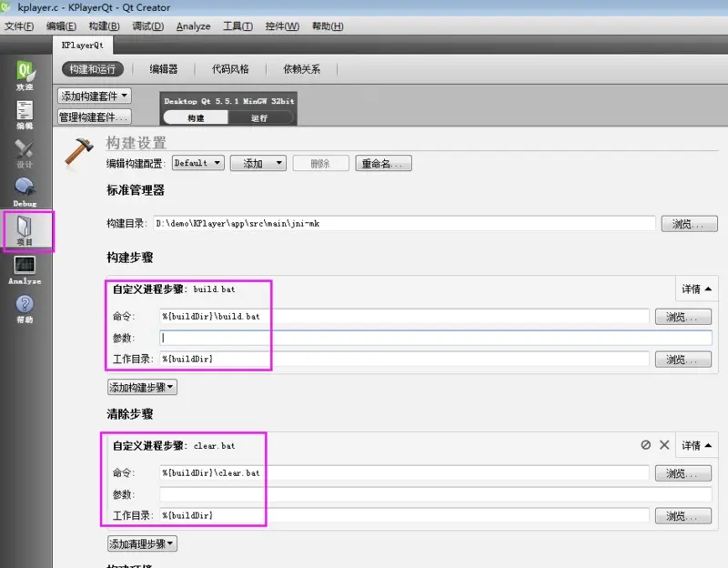The height and width of the screenshot is (568, 728).
Task: Click the build.bat arguments field
Action: click(436, 338)
